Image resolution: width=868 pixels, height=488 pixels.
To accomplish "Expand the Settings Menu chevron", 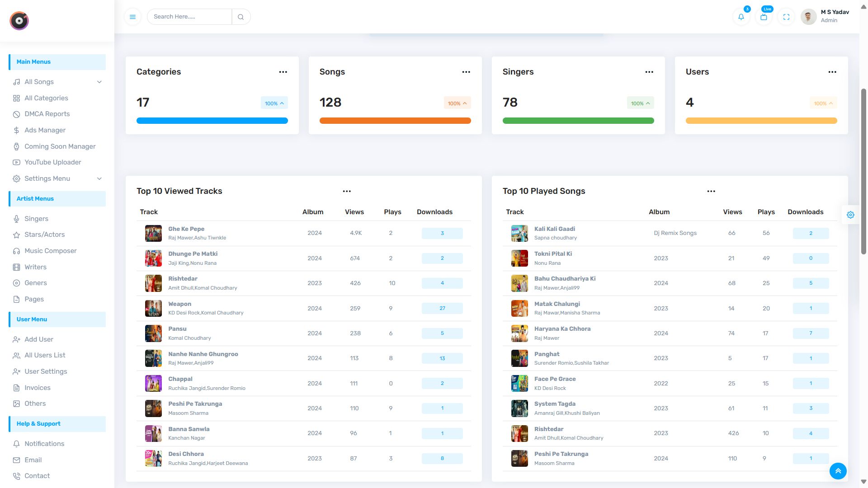I will click(x=99, y=178).
